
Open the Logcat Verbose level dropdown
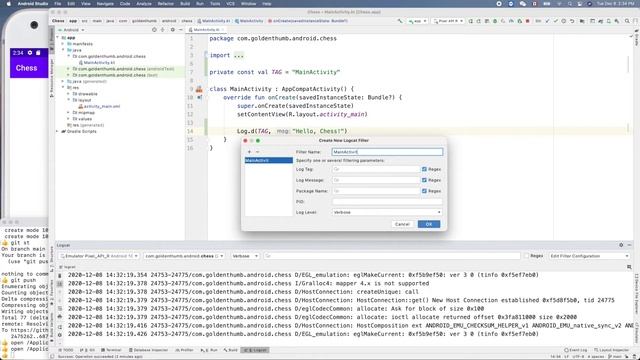pyautogui.click(x=244, y=256)
